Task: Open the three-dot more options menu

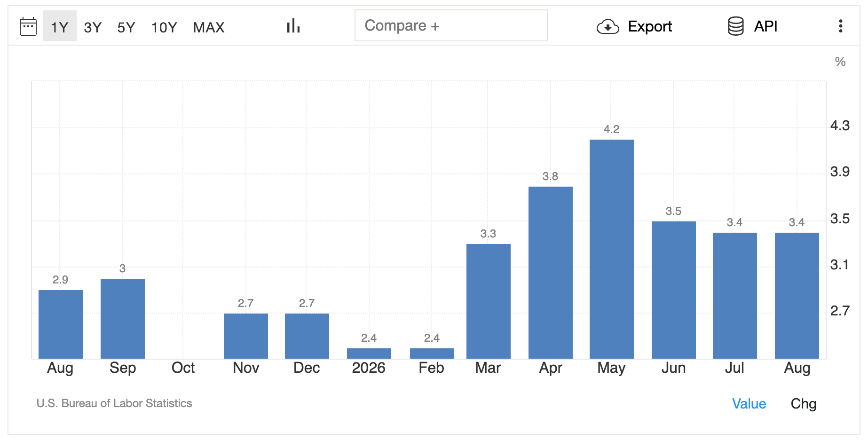Action: point(841,26)
